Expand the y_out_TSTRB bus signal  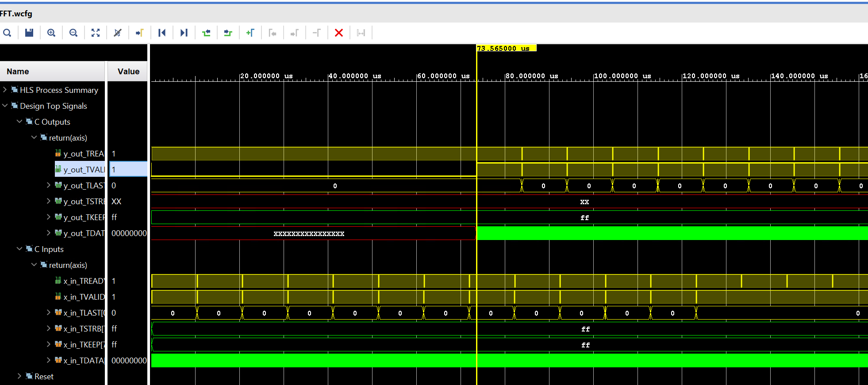pos(49,201)
